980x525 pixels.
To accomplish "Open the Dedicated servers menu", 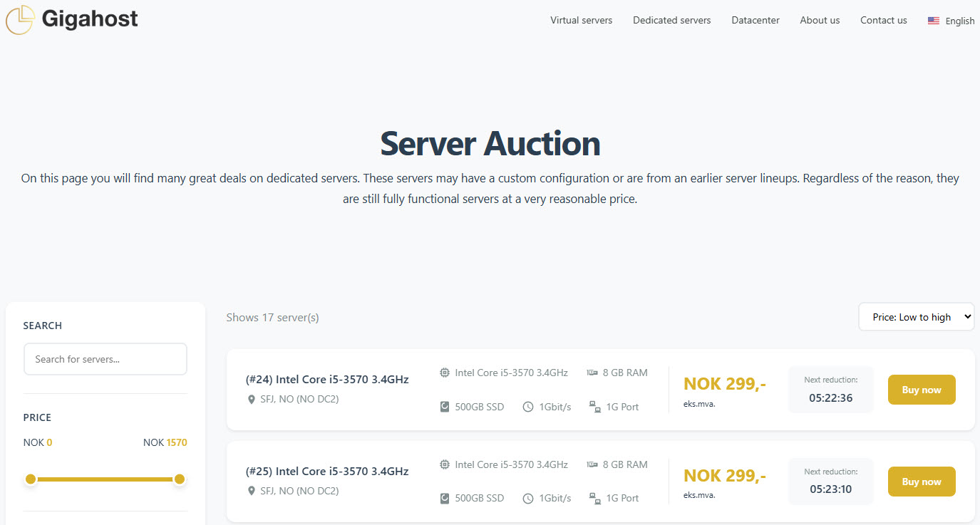I will pos(671,20).
